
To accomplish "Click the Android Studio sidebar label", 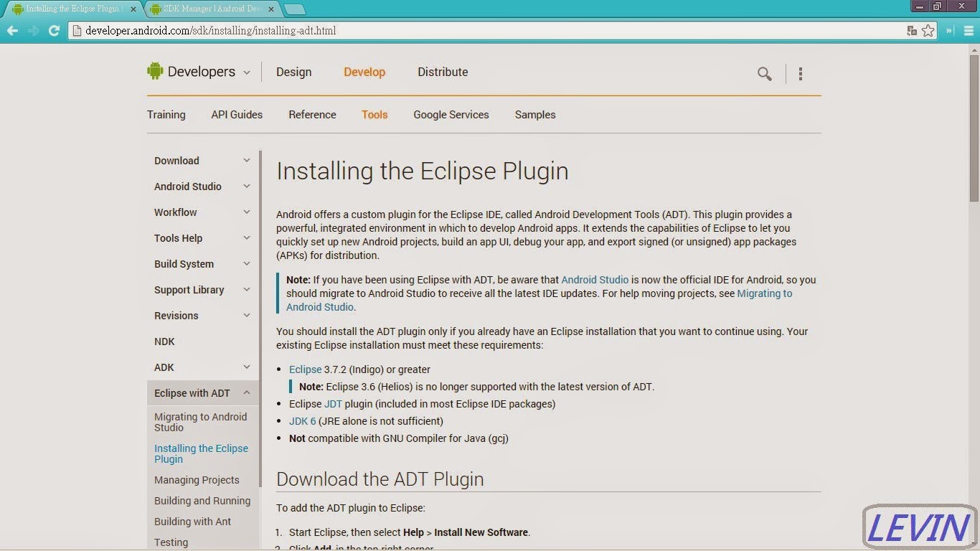I will tap(188, 187).
